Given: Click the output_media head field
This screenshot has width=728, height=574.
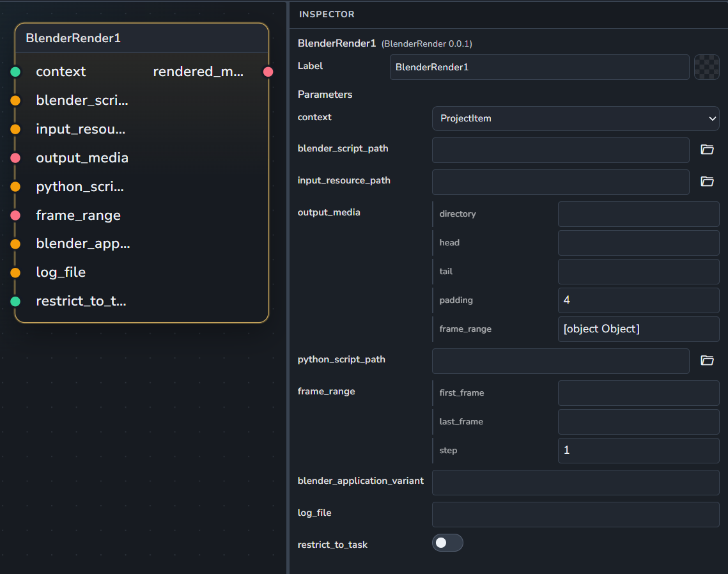Looking at the screenshot, I should [x=639, y=243].
